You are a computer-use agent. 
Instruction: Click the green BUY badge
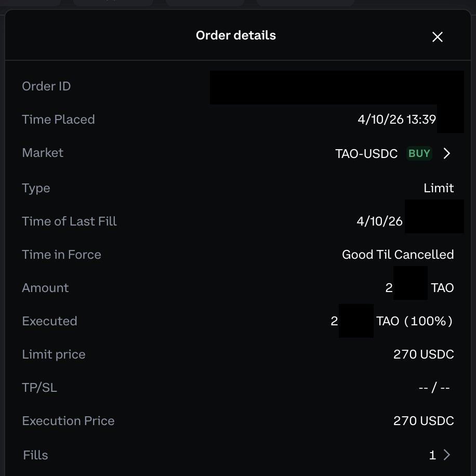[x=419, y=153]
